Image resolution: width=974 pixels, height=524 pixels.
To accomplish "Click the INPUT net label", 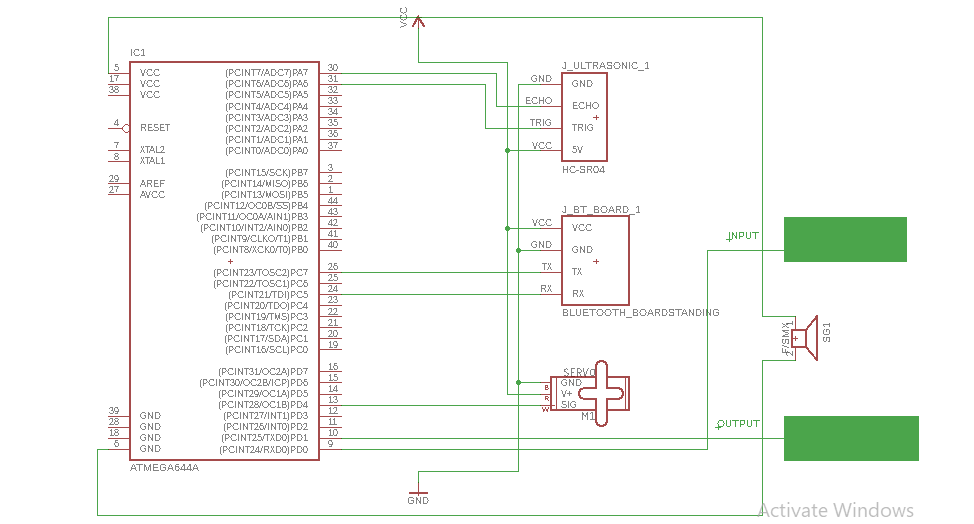I will pos(744,236).
